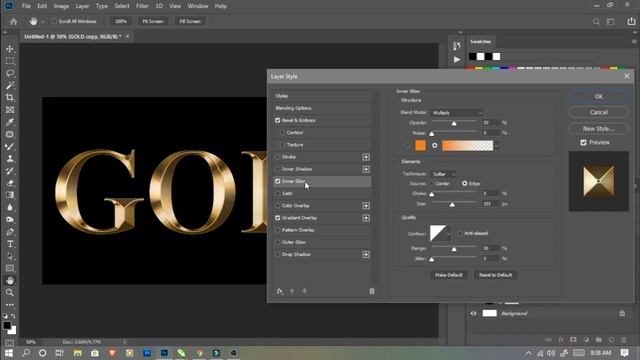
Task: Add another Inner Shadow with plus button
Action: click(x=366, y=169)
